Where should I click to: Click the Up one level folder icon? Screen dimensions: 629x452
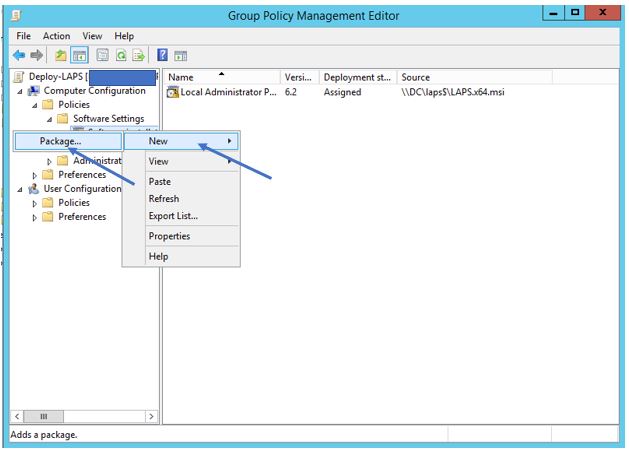coord(61,55)
